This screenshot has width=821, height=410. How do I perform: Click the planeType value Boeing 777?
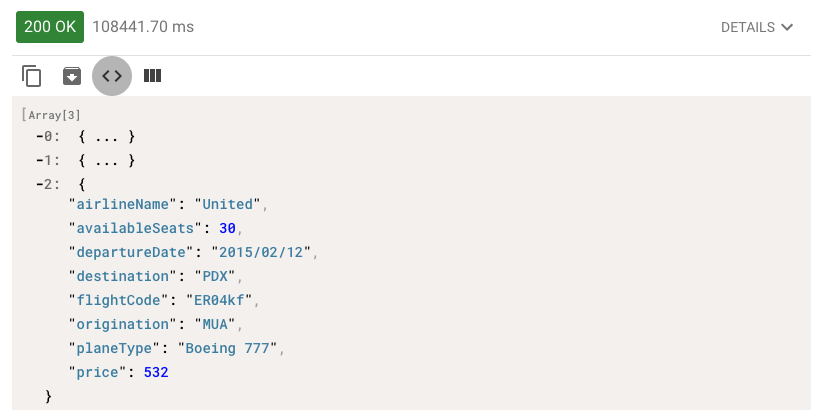click(228, 348)
